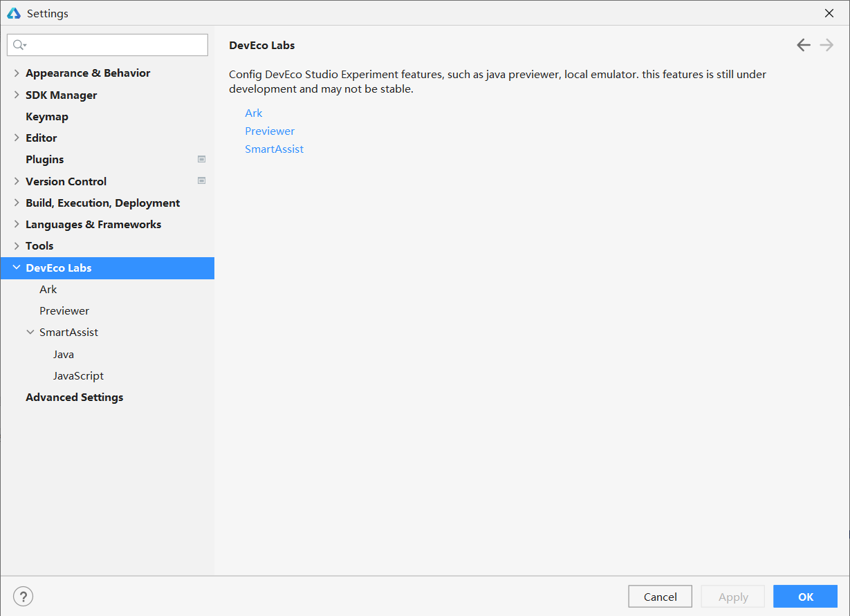This screenshot has height=616, width=850.
Task: Click the Plugins row project-level marker icon
Action: (201, 159)
